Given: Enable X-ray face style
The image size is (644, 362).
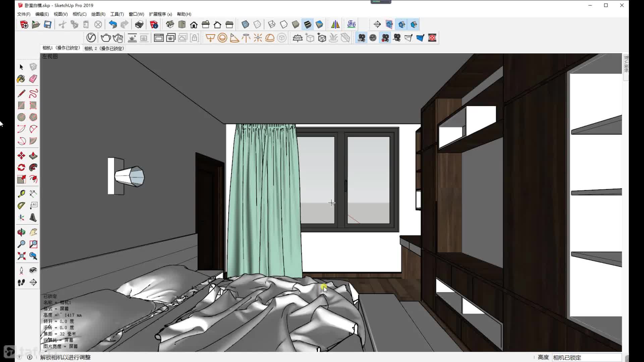Looking at the screenshot, I should point(245,24).
